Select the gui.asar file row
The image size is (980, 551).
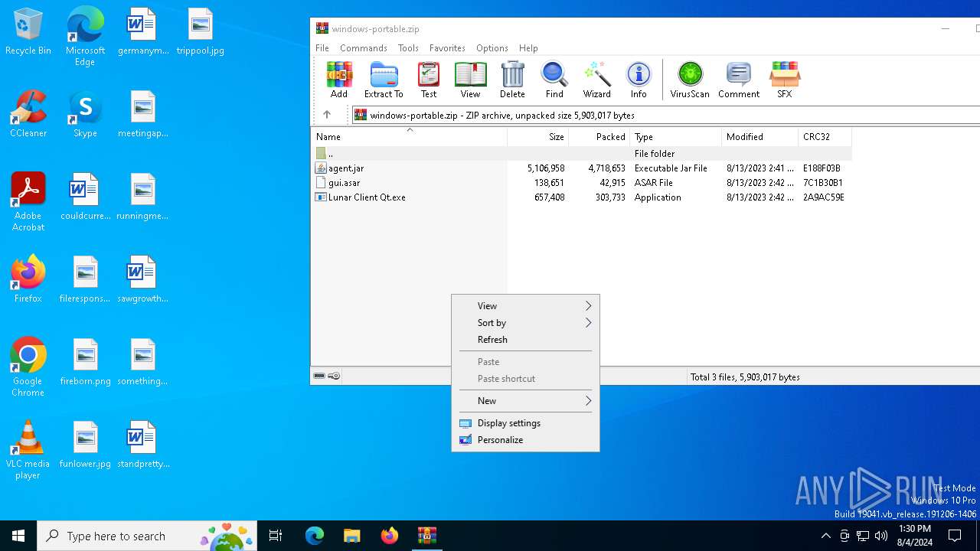click(581, 182)
